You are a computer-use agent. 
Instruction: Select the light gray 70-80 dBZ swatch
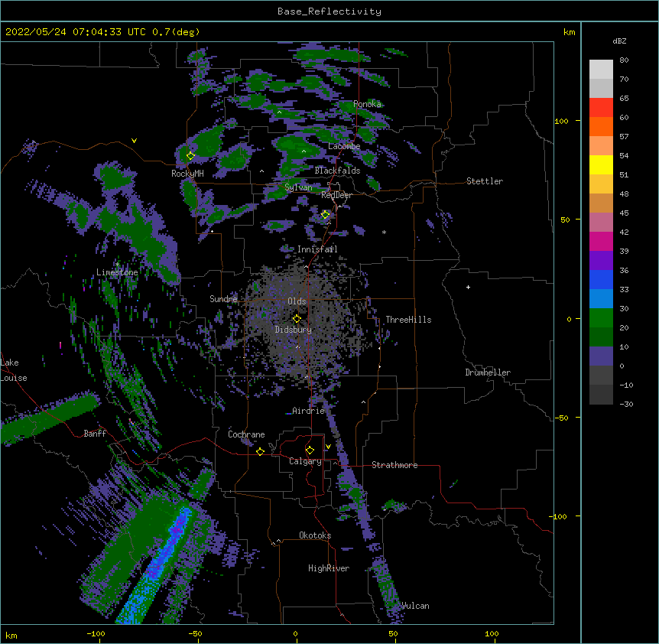point(601,69)
